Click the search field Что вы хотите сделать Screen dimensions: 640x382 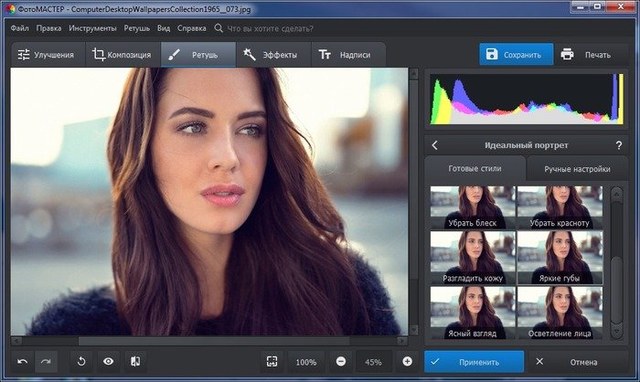pyautogui.click(x=270, y=29)
